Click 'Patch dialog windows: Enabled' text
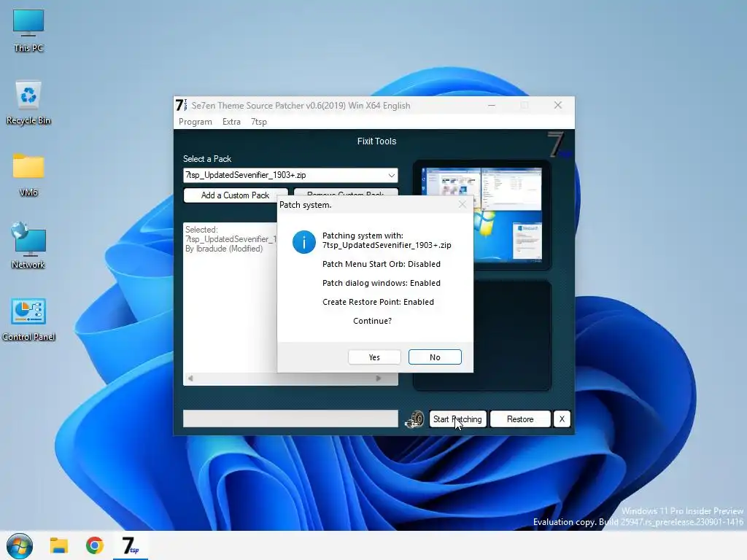The image size is (747, 560). [381, 283]
